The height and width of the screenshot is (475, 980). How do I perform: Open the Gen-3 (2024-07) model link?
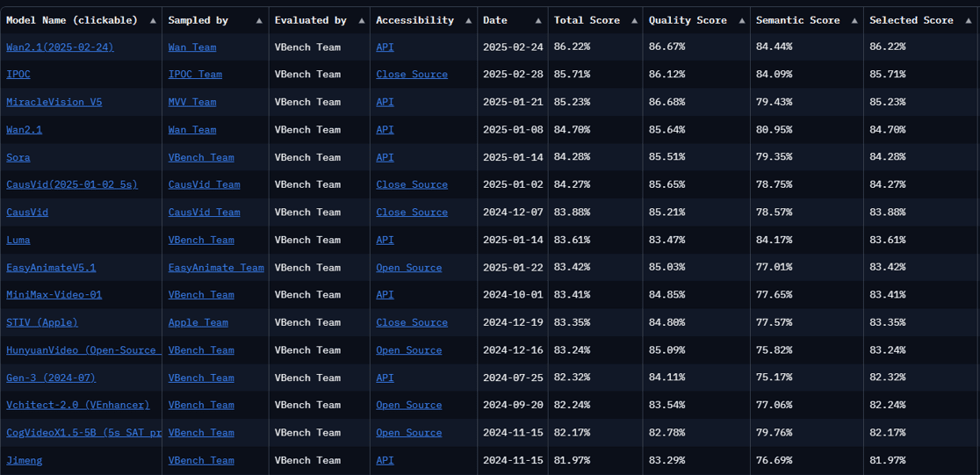pos(51,378)
